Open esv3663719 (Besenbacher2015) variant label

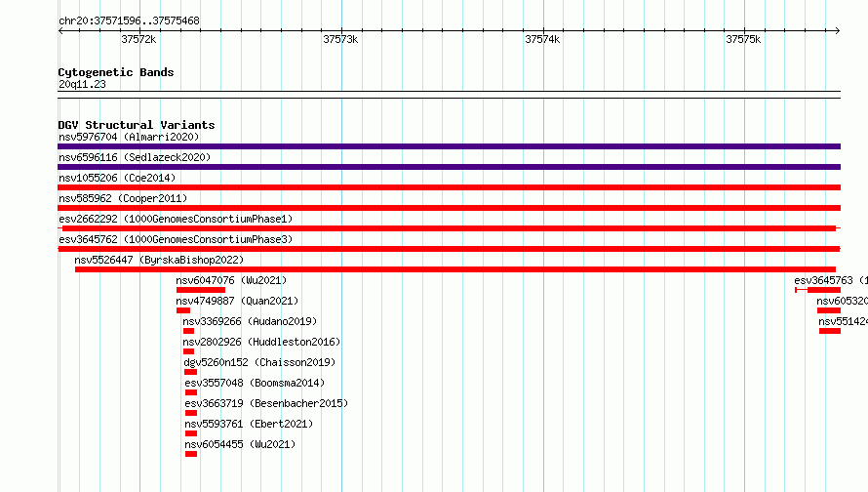(x=266, y=403)
